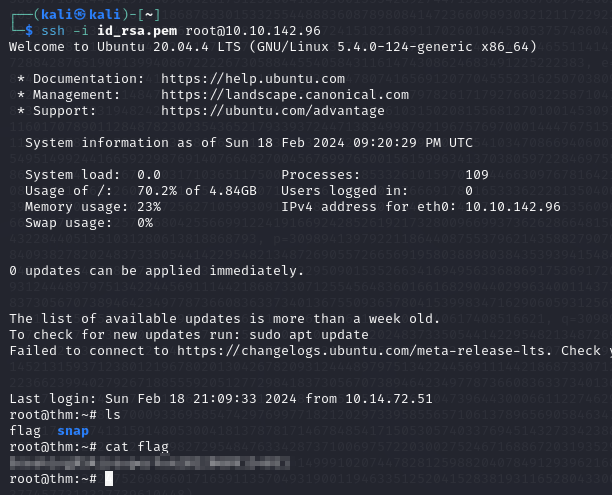Click the Last login line's 10.14.72.51 address

[388, 399]
